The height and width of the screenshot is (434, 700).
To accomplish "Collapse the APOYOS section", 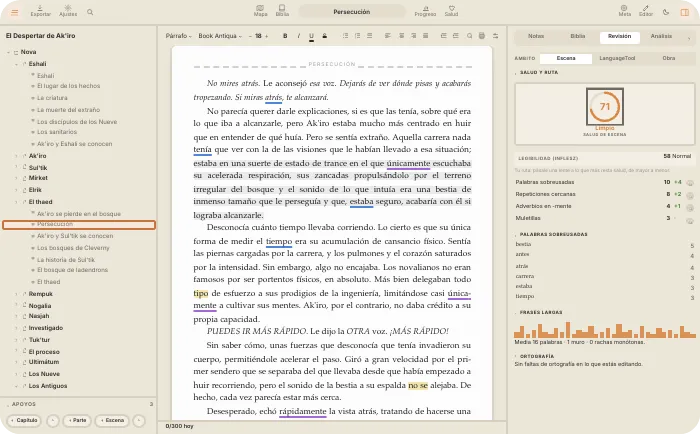I will click(8, 405).
